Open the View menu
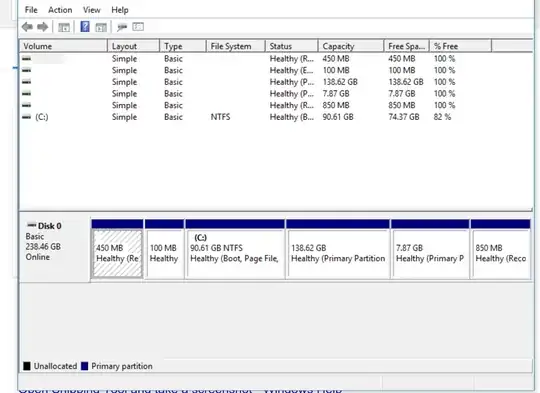 92,10
